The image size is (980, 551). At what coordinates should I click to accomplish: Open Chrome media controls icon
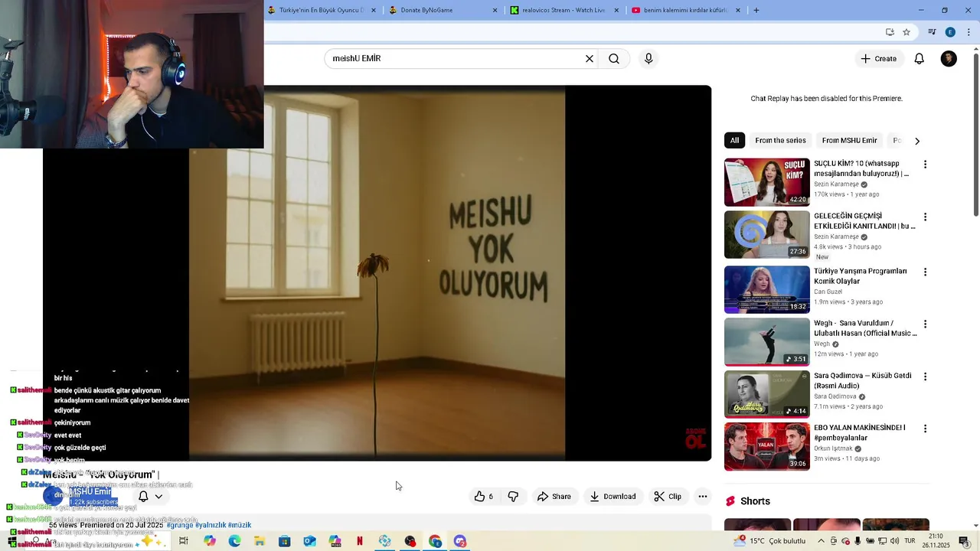pyautogui.click(x=932, y=32)
